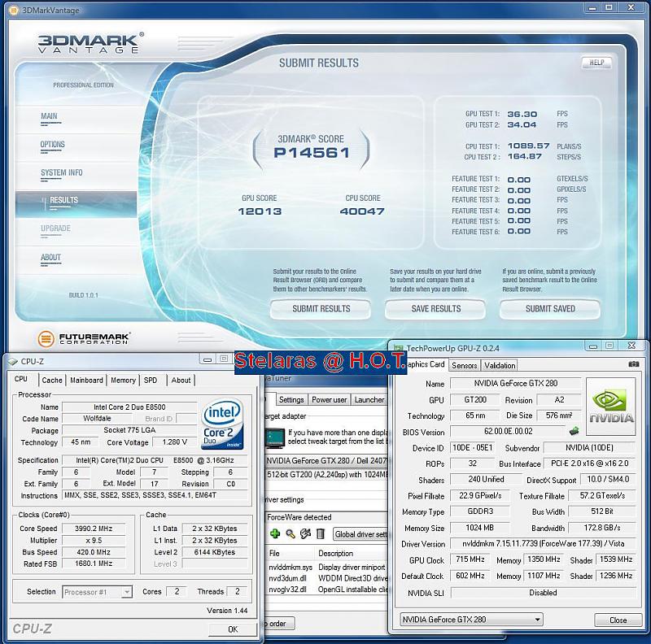
Task: Click the SAVE RESULTS button
Action: [435, 309]
